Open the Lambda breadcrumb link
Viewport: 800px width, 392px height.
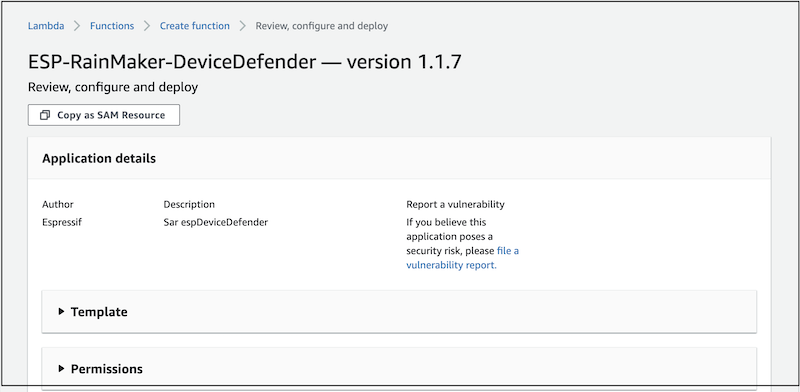click(x=46, y=26)
